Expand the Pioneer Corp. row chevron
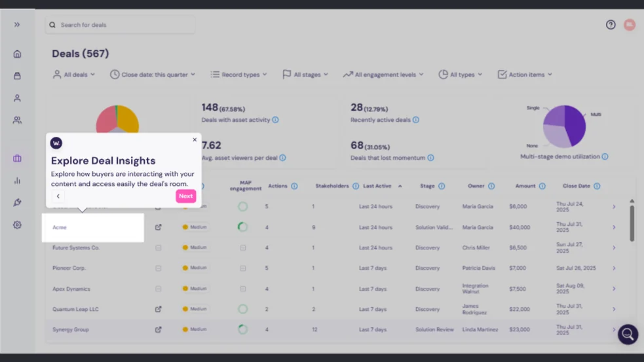 click(614, 268)
